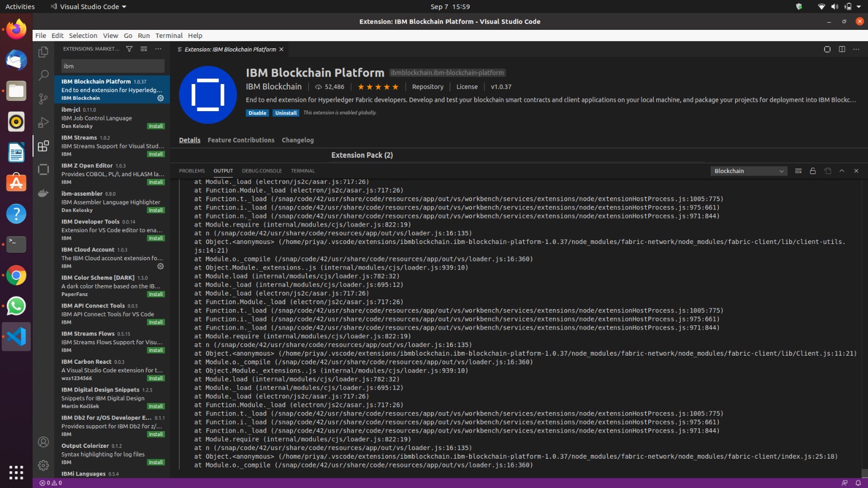Open settings gear for IBM Blockchain Platform extension

point(161,98)
